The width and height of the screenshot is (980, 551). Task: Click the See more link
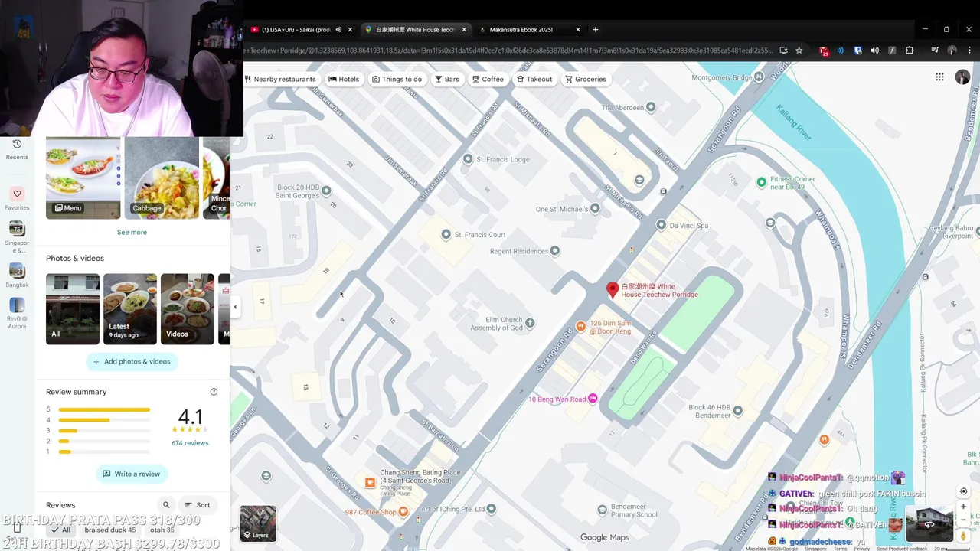pyautogui.click(x=132, y=232)
